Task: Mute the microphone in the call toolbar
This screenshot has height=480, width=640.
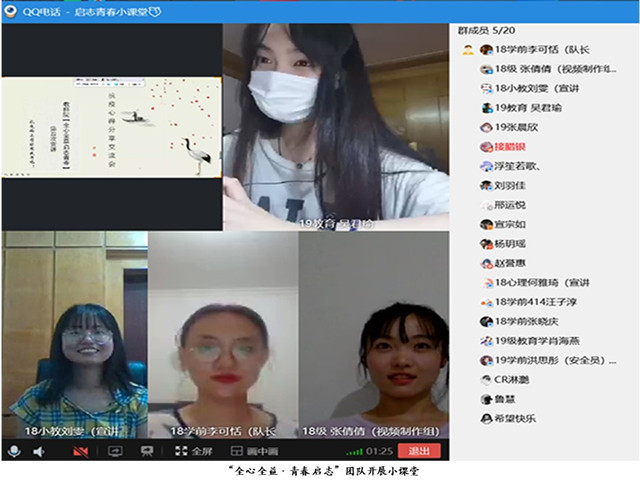Action: 14,452
